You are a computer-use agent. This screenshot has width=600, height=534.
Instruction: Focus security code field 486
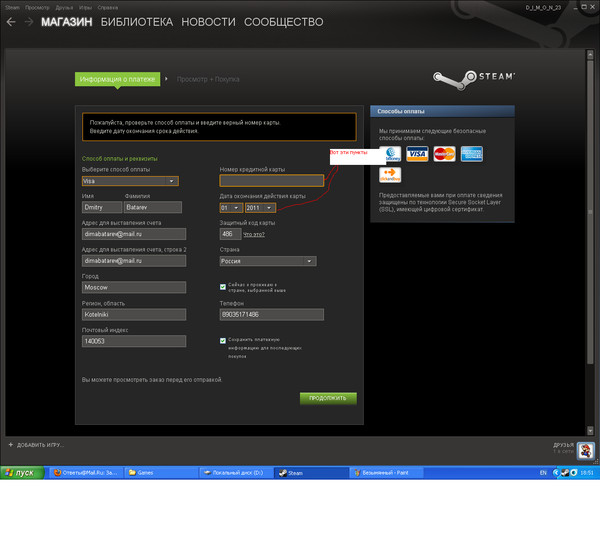230,234
